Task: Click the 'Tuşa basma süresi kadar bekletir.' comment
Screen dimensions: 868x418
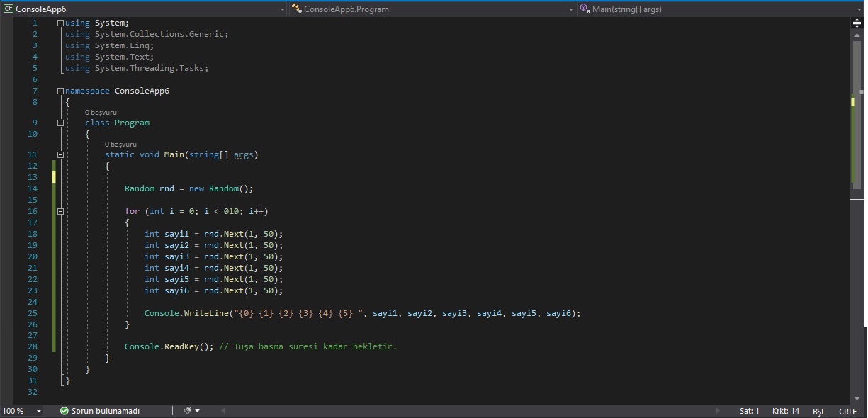Action: pos(308,346)
